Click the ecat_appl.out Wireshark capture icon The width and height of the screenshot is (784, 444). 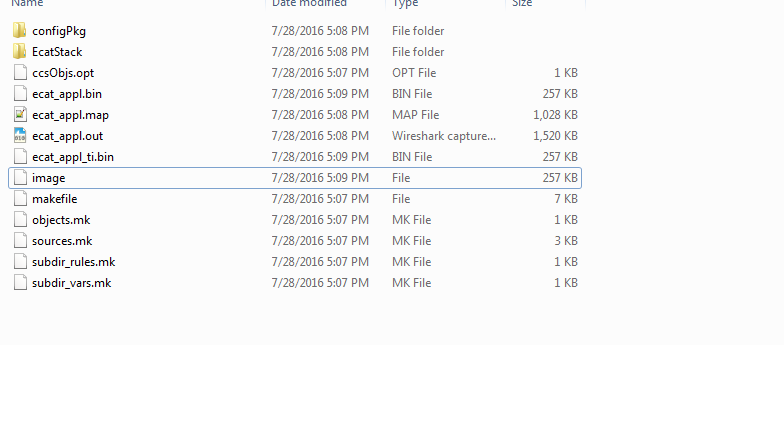[21, 136]
